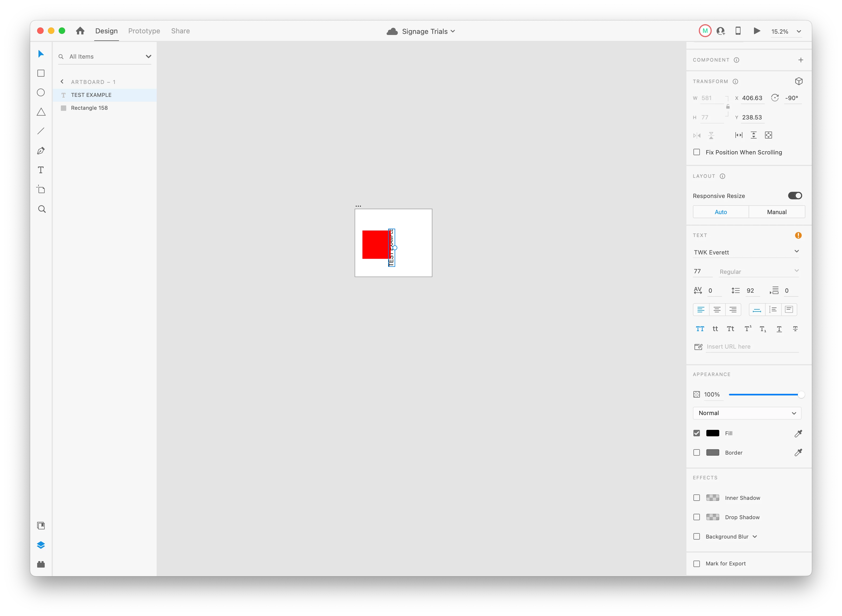
Task: Select the Polygon triangle tool
Action: pyautogui.click(x=41, y=112)
